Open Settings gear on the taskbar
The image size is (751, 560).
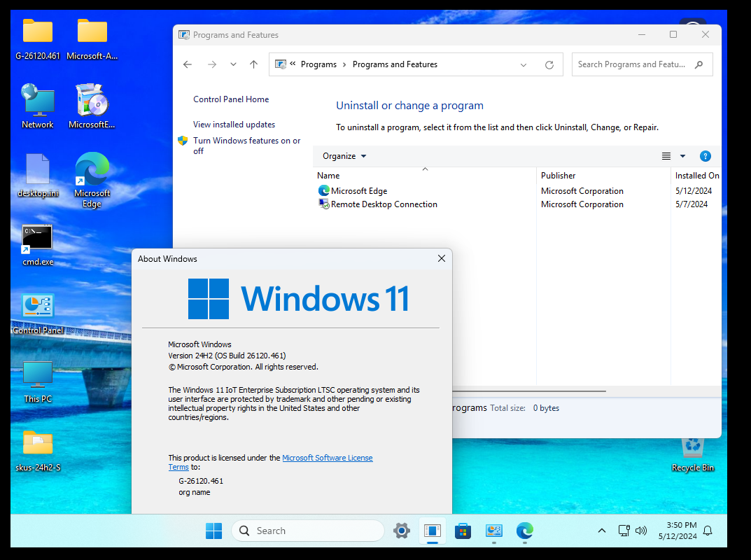[401, 531]
